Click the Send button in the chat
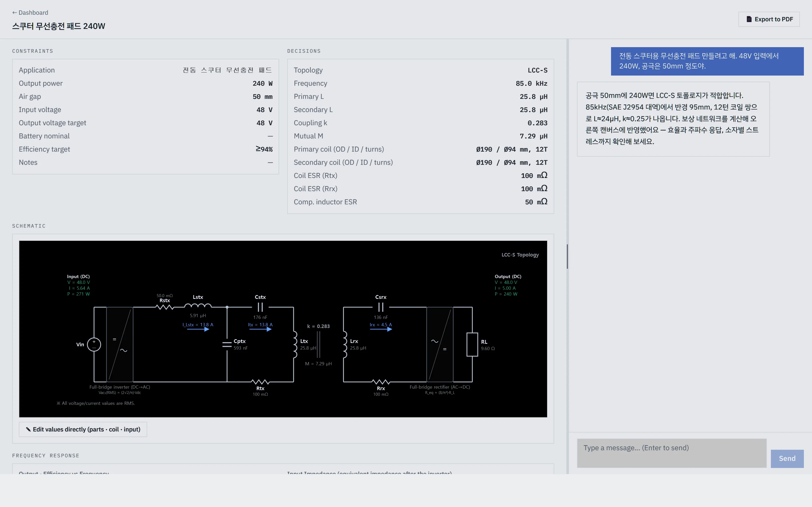Image resolution: width=812 pixels, height=507 pixels. tap(787, 458)
